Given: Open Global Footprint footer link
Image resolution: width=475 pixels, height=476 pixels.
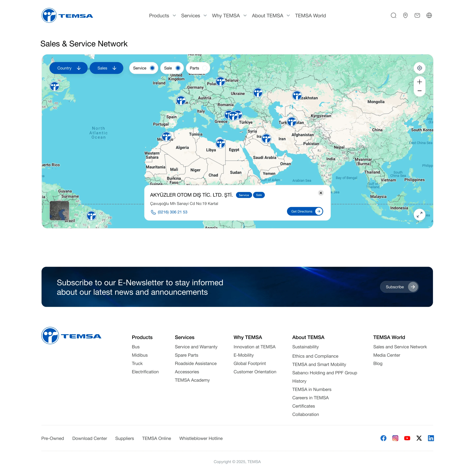Looking at the screenshot, I should pos(249,364).
